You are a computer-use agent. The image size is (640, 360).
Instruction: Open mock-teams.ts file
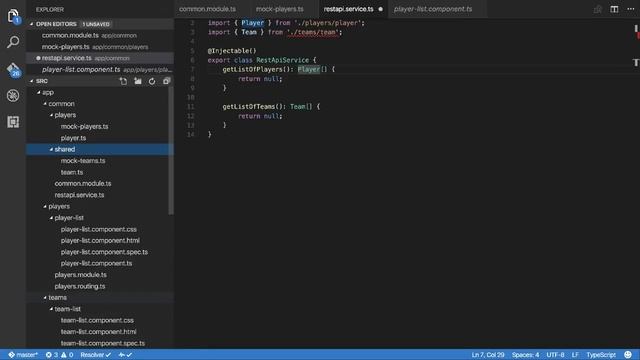pyautogui.click(x=83, y=161)
